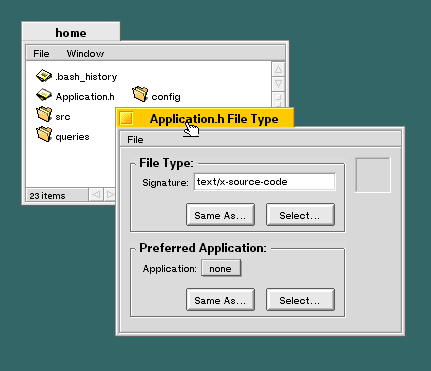431x371 pixels.
Task: Open File menu in File Type window
Action: click(135, 139)
